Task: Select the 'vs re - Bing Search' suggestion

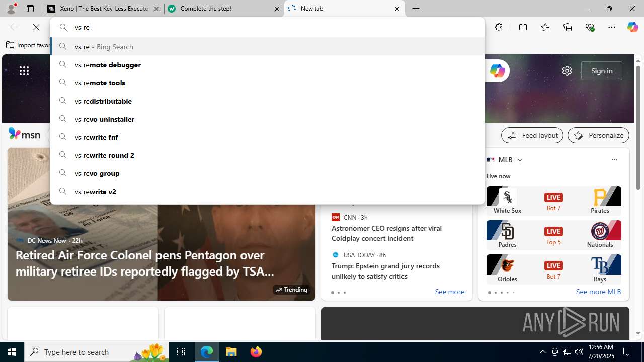Action: (267, 47)
